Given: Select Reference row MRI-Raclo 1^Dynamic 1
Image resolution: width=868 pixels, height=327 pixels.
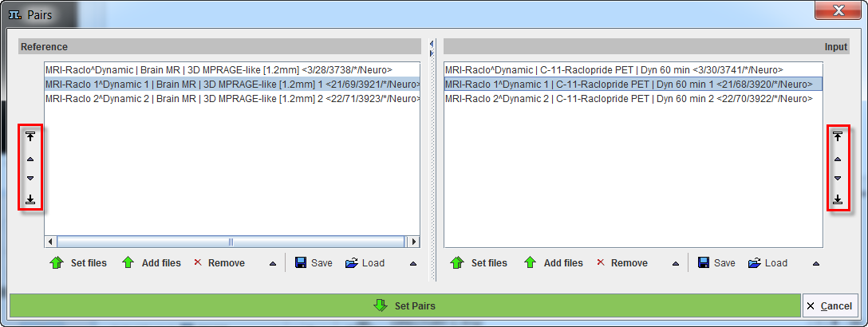Looking at the screenshot, I should click(232, 84).
